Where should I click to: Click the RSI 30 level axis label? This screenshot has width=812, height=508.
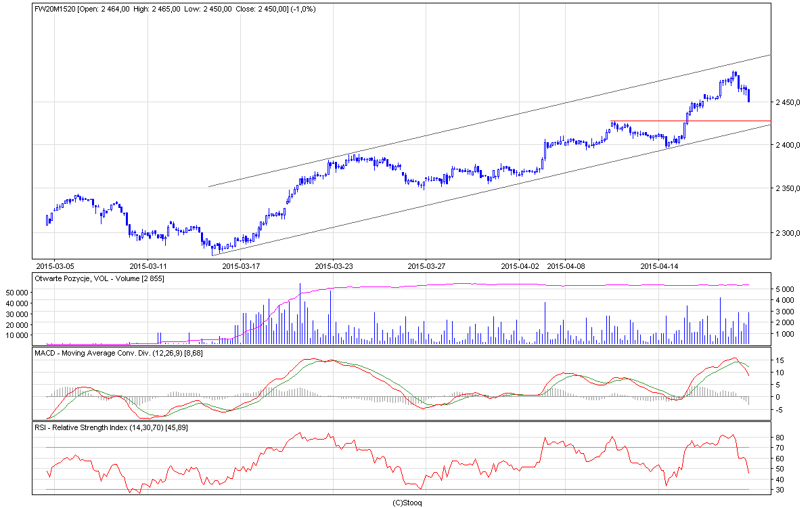coord(780,490)
